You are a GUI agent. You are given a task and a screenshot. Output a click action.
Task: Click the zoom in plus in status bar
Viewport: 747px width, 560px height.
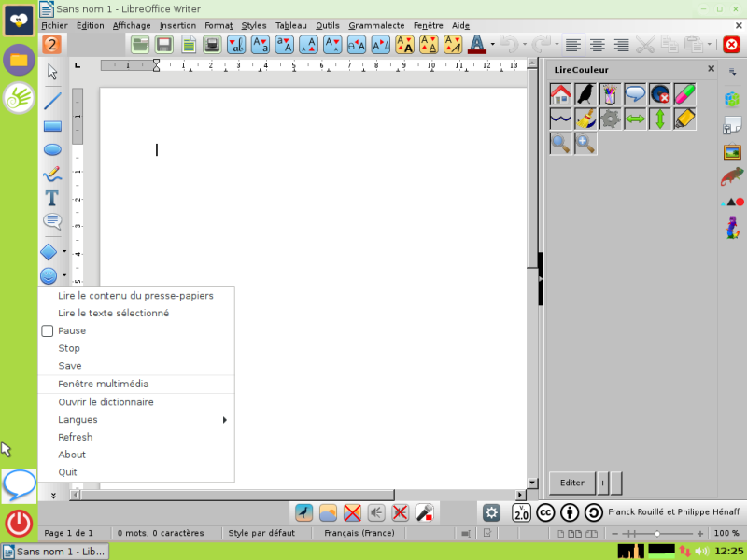[x=699, y=533]
